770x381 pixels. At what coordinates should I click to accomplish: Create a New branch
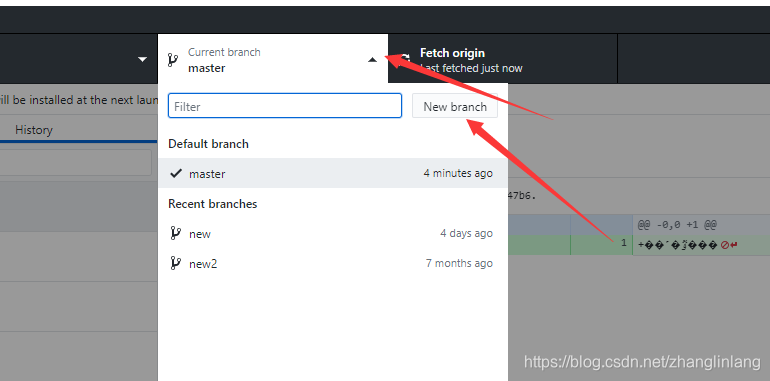coord(455,106)
